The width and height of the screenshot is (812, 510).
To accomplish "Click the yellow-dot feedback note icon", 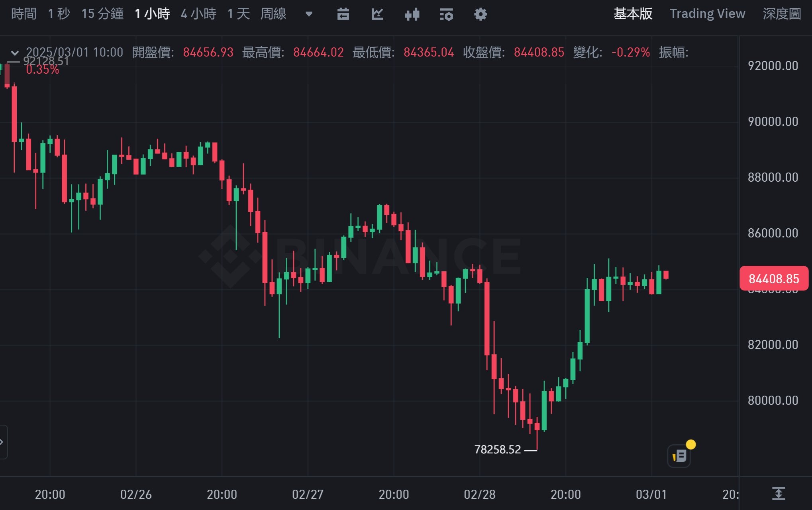I will pos(679,456).
